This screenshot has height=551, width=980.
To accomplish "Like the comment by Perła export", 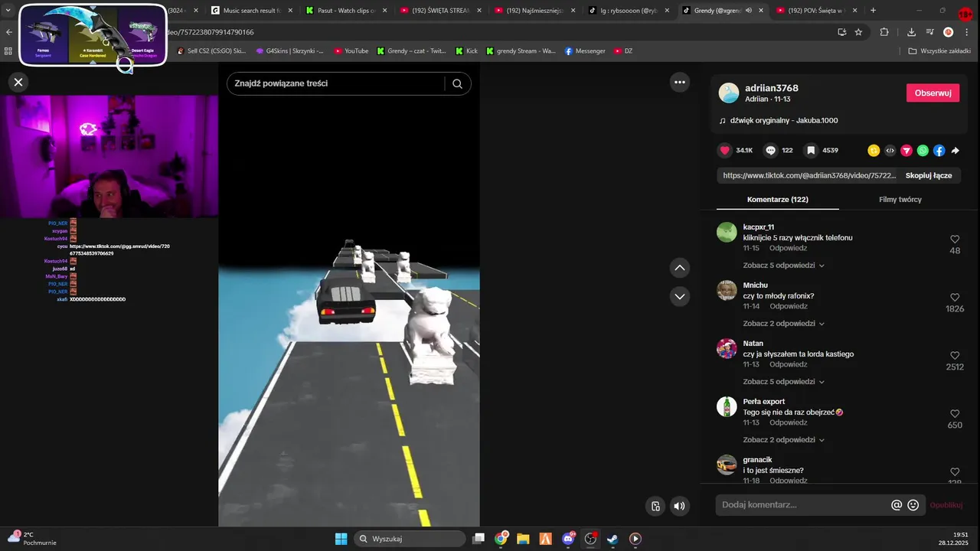I will [x=955, y=414].
